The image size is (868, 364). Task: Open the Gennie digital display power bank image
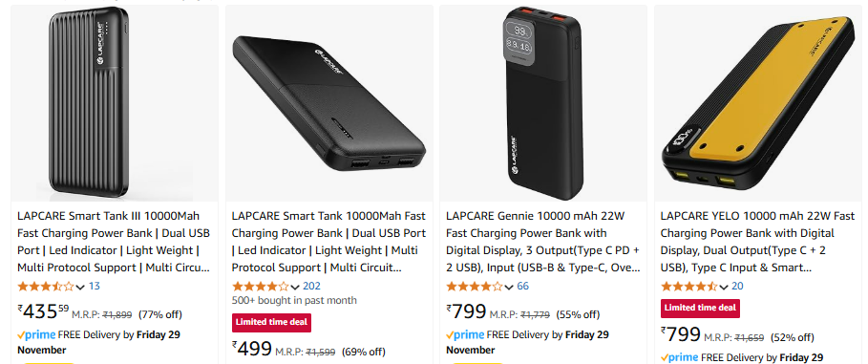point(542,103)
